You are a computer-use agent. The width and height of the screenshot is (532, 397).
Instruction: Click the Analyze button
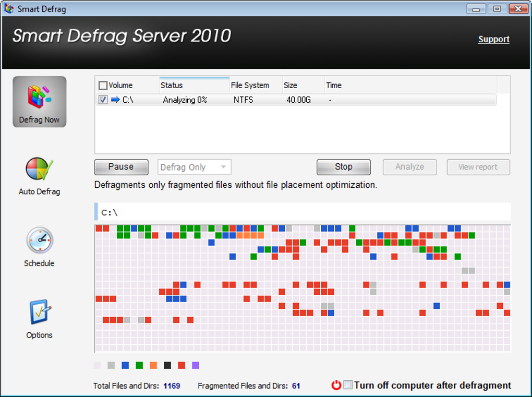[x=409, y=167]
